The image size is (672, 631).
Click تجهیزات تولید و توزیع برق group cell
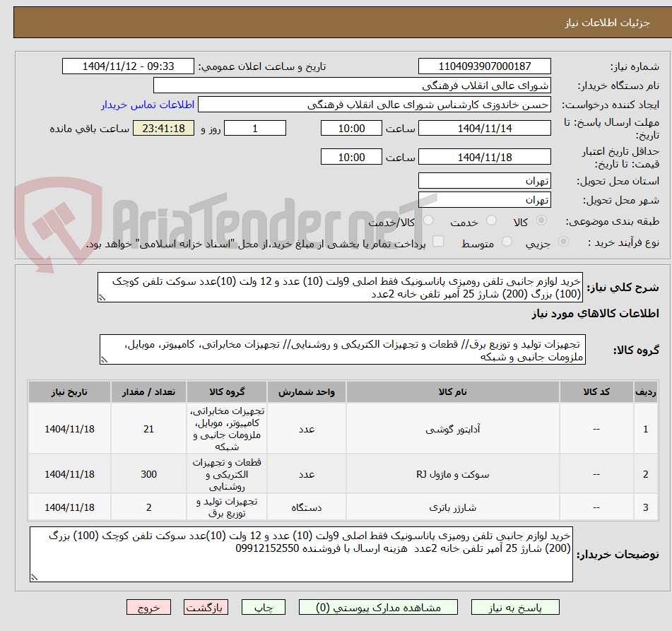pos(227,507)
